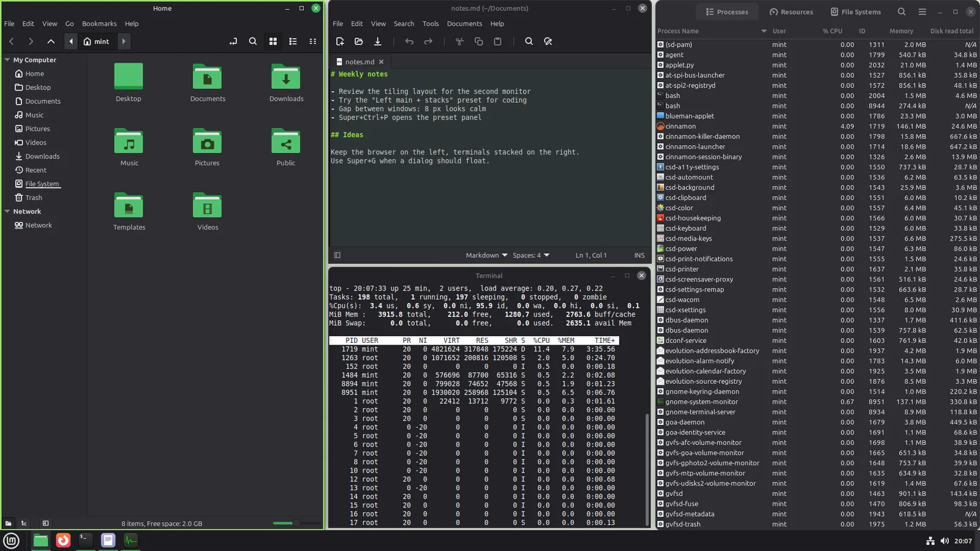Copy icon in text editor toolbar
Image resolution: width=980 pixels, height=551 pixels.
478,42
